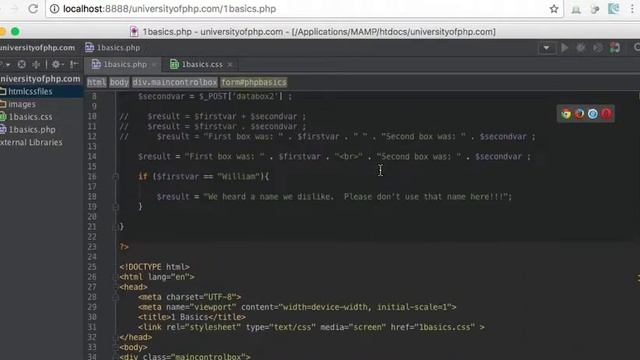Select div.maincontrolbox breadcrumb

click(x=175, y=82)
